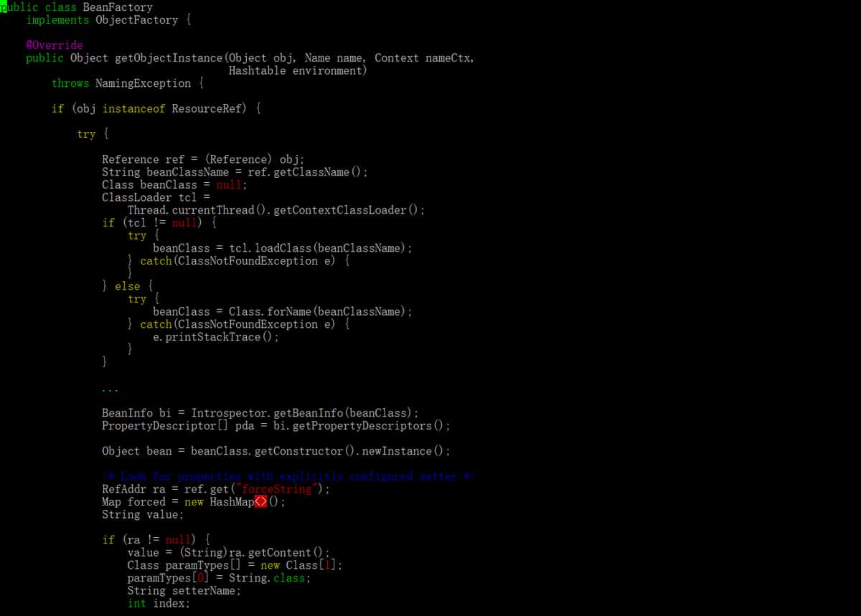Click the 'paramTypes[0] = String.class;' line
Image resolution: width=861 pixels, height=616 pixels.
tap(220, 578)
